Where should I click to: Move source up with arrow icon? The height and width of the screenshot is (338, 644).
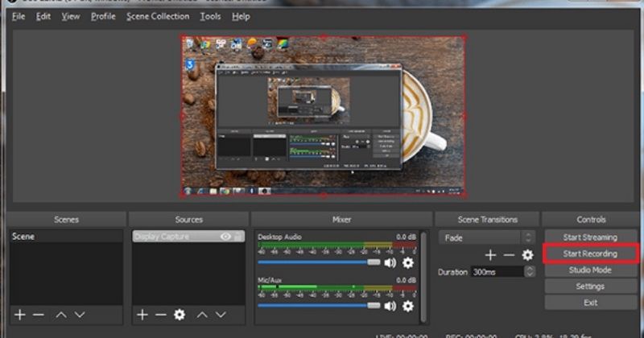[202, 315]
